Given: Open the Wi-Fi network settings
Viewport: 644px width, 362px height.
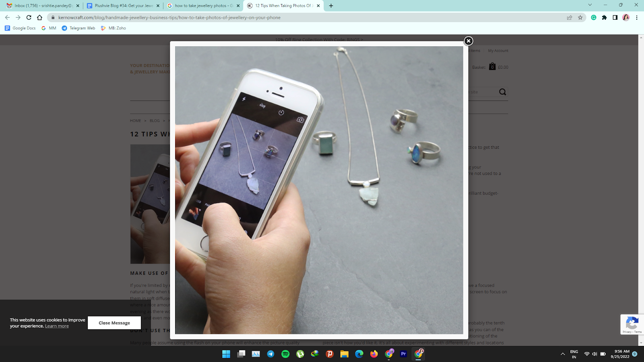Looking at the screenshot, I should [x=587, y=354].
